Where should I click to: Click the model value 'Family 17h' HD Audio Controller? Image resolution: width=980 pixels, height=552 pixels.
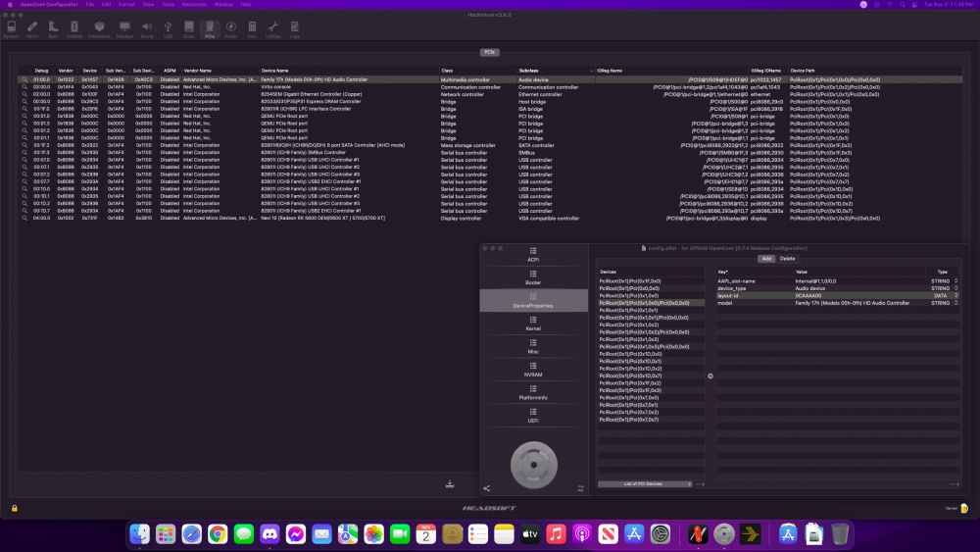[x=852, y=303]
